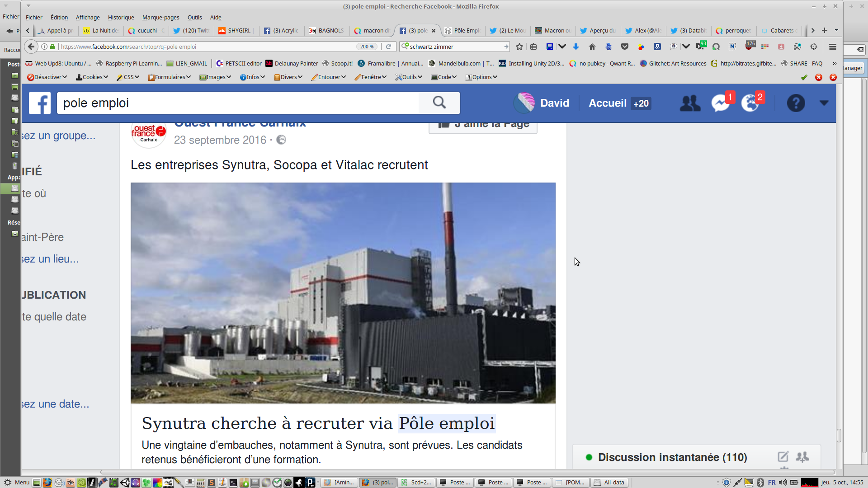
Task: Click the Firefox home icon
Action: 592,47
